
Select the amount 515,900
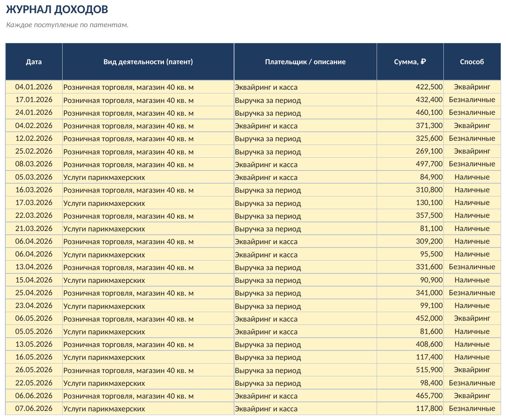coord(410,370)
